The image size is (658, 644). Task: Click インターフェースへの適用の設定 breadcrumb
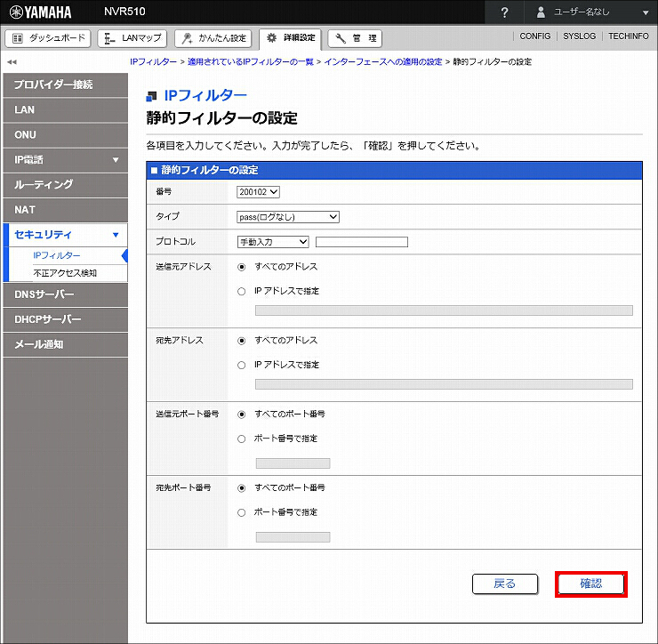383,62
